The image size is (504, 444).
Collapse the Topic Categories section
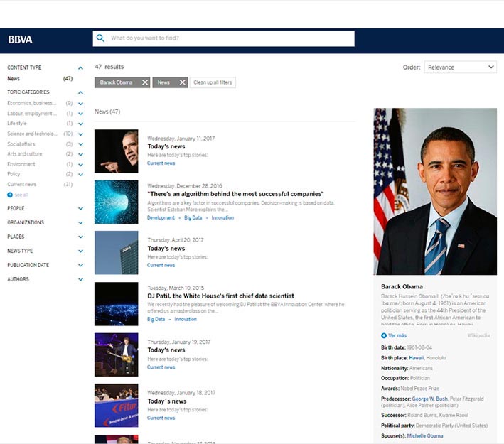tap(80, 92)
